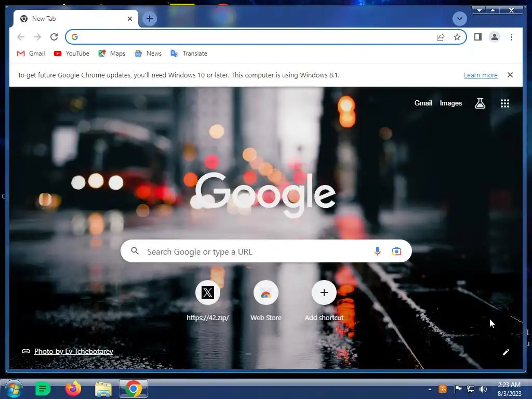Open the Chrome three-dot menu
The width and height of the screenshot is (532, 399).
click(x=511, y=37)
